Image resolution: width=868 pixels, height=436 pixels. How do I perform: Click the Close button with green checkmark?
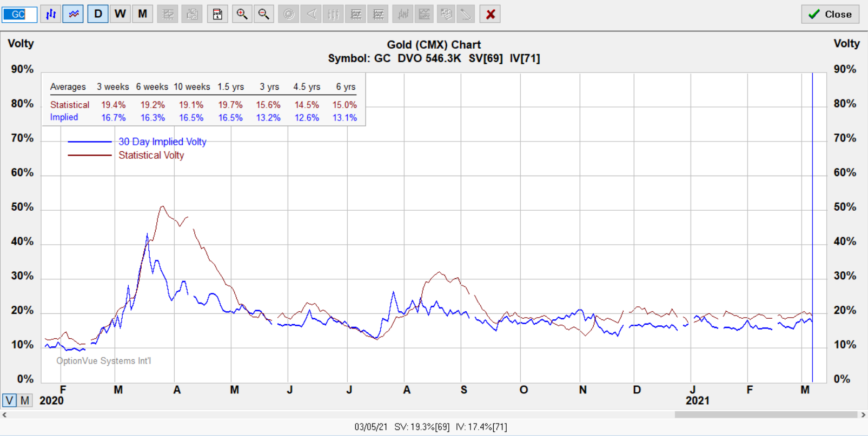(830, 15)
